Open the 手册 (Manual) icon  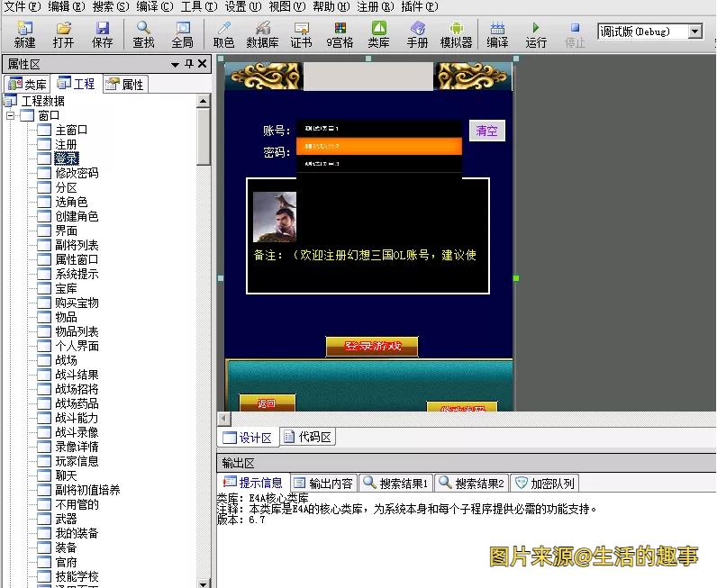pos(417,34)
